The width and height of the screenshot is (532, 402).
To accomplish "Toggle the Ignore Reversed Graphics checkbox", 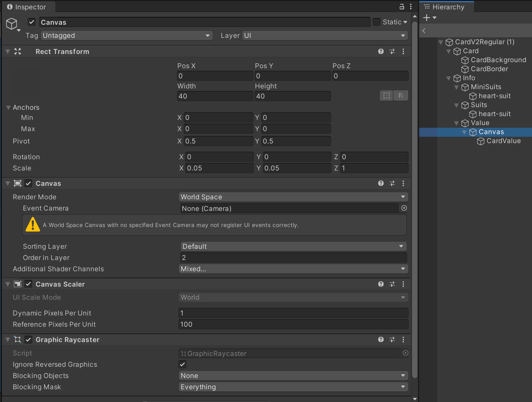I will (182, 364).
